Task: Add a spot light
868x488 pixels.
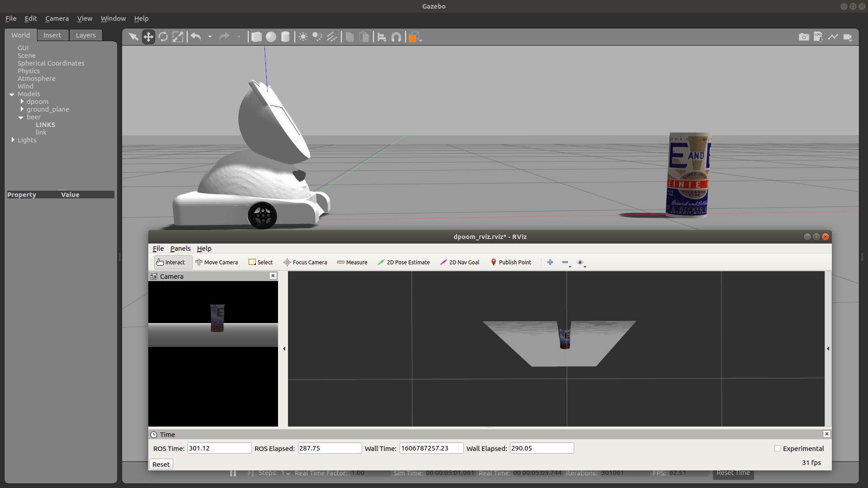Action: point(317,37)
